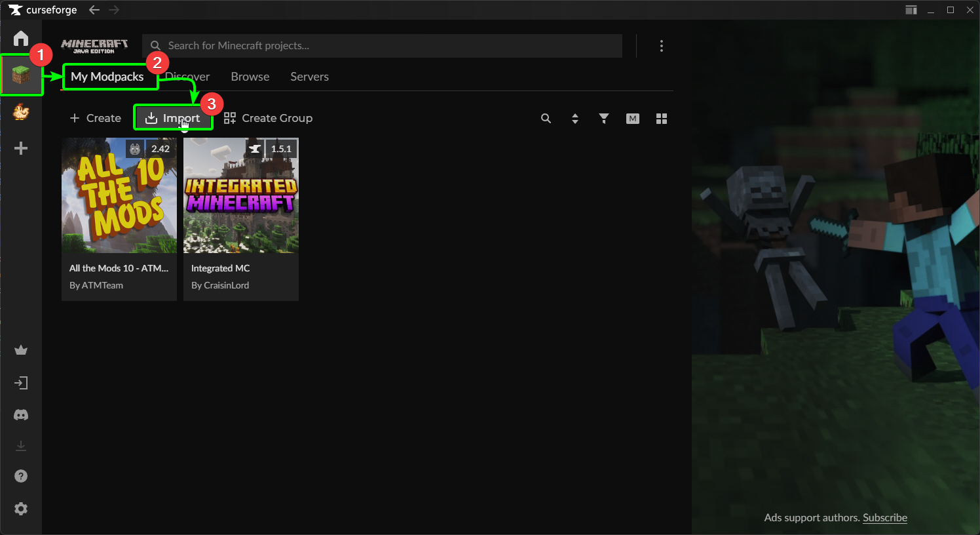
Task: Open the Integrated Minecraft modpack thumbnail
Action: [241, 195]
